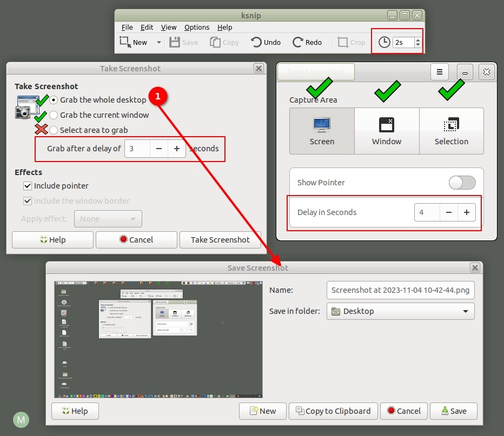This screenshot has width=504, height=436.
Task: Click the Undo arrow in ksnip
Action: (256, 42)
